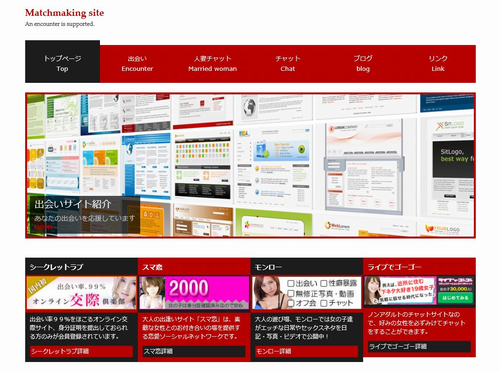Open the オンライン交際 banner image
The height and width of the screenshot is (371, 500).
point(82,293)
